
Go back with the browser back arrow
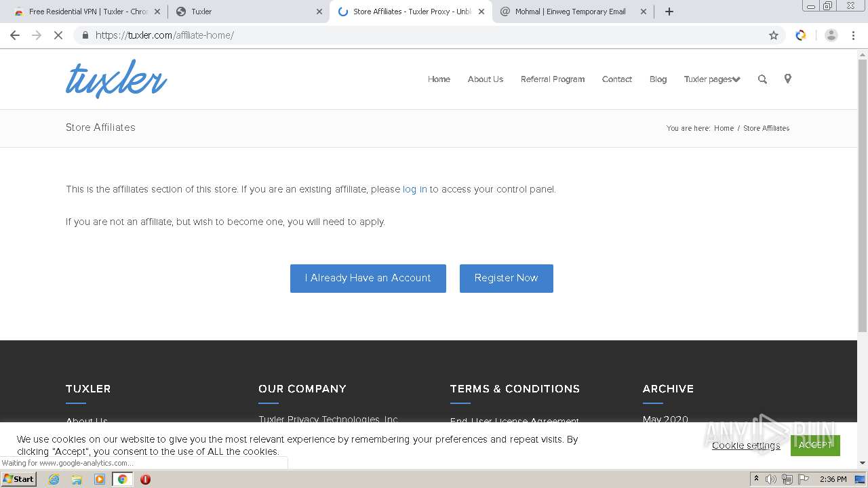pos(15,35)
